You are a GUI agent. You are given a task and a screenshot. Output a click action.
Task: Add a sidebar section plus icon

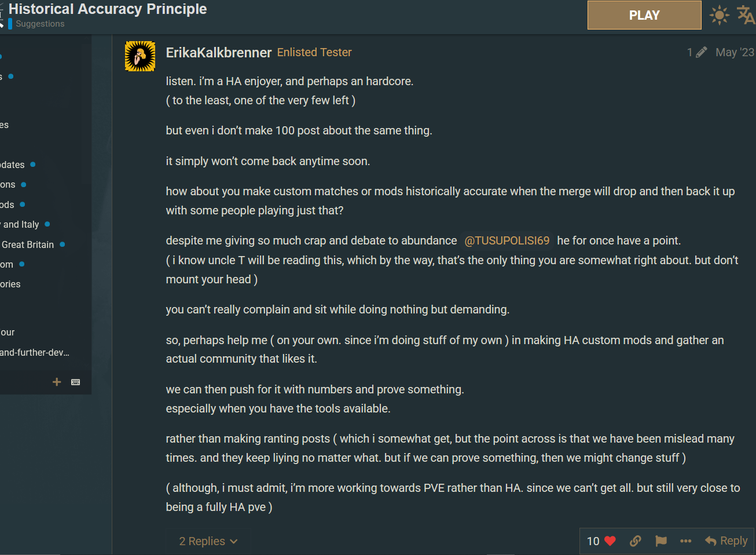coord(57,382)
